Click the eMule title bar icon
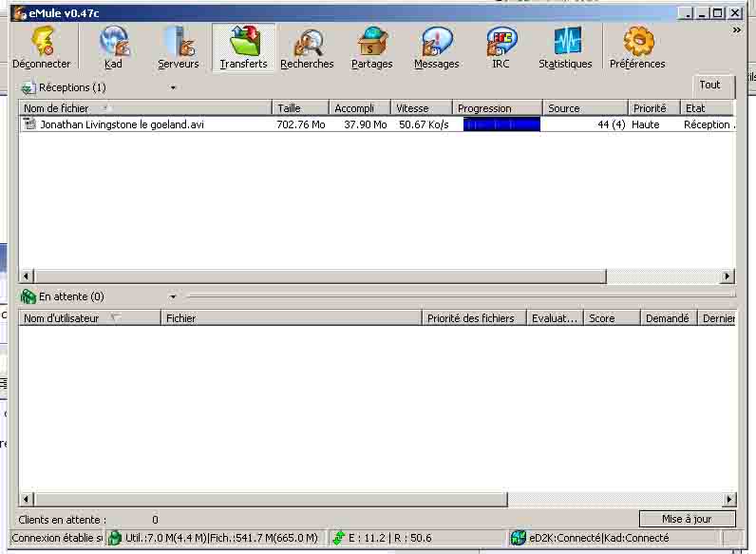Viewport: 756px width, 554px height. 19,13
